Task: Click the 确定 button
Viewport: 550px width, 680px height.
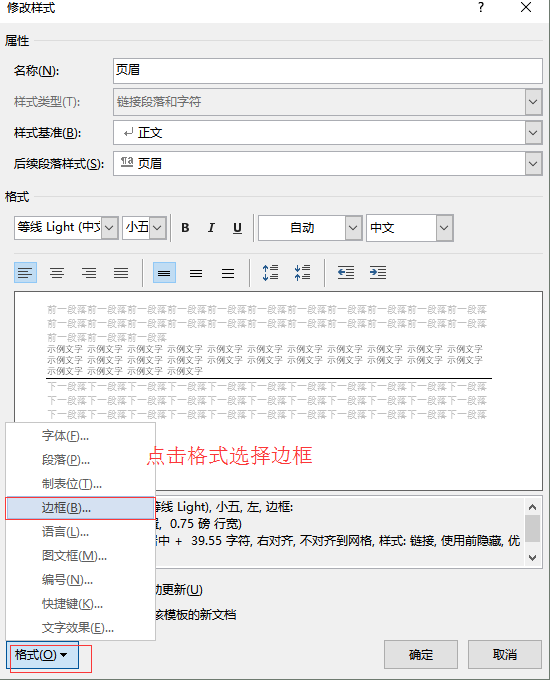Action: point(421,654)
